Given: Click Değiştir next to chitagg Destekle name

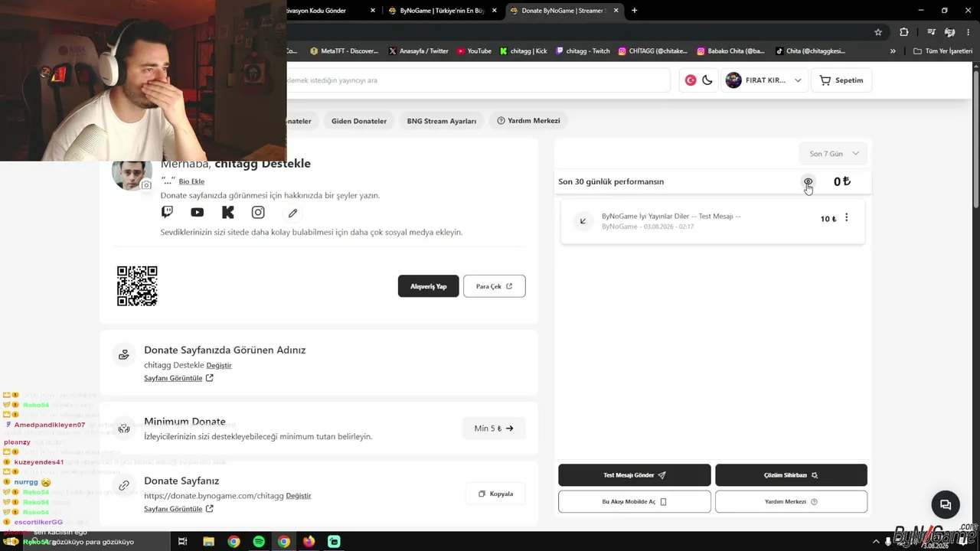Looking at the screenshot, I should 219,365.
